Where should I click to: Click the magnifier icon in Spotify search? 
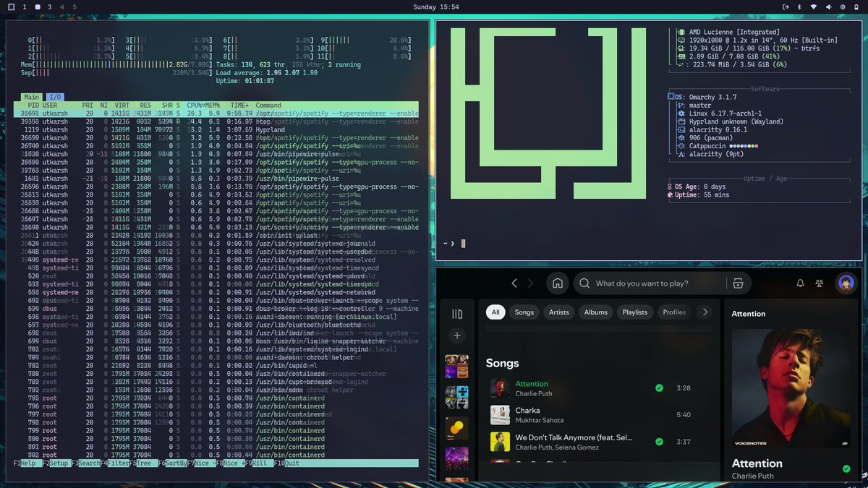(x=584, y=283)
